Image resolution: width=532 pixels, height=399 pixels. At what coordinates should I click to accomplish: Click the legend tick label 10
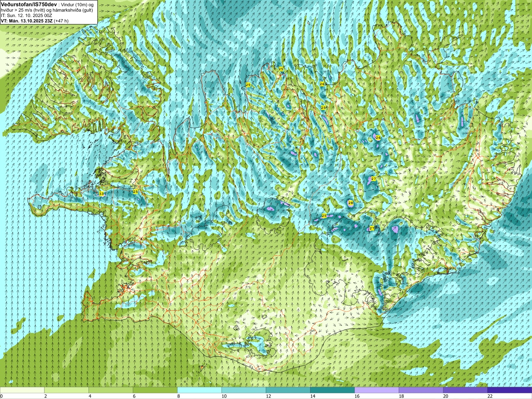224,396
